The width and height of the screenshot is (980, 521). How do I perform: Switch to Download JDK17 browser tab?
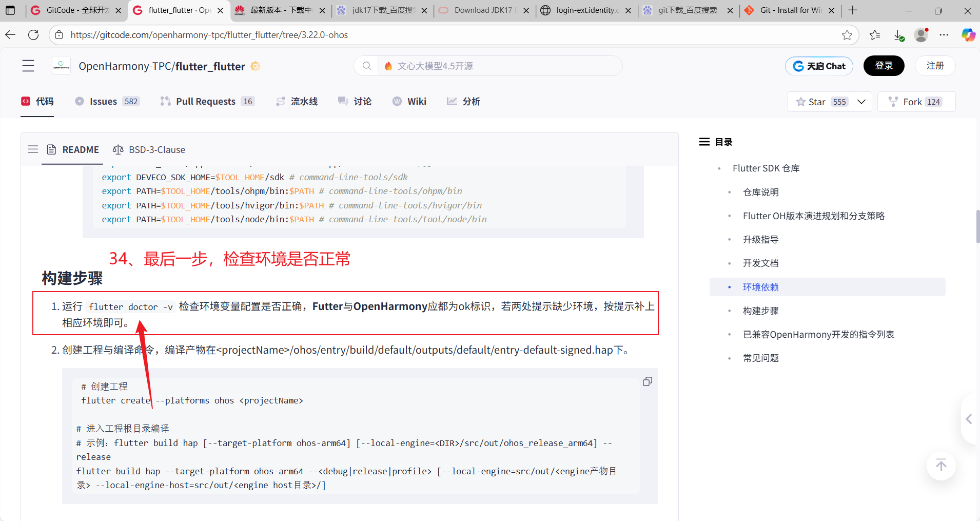pyautogui.click(x=484, y=10)
